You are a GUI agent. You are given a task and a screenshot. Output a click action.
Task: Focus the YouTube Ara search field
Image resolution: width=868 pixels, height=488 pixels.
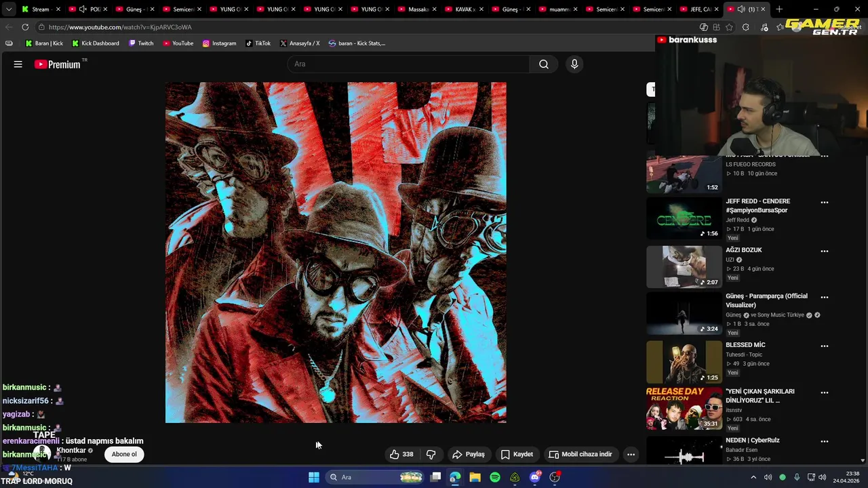(x=408, y=64)
